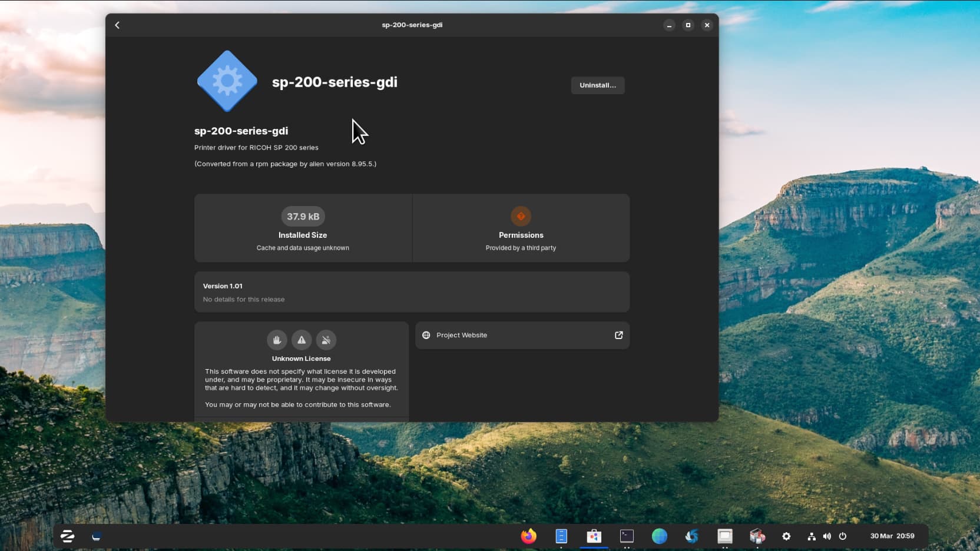Click the hand icon above Unknown License
The width and height of the screenshot is (980, 551).
pyautogui.click(x=277, y=340)
